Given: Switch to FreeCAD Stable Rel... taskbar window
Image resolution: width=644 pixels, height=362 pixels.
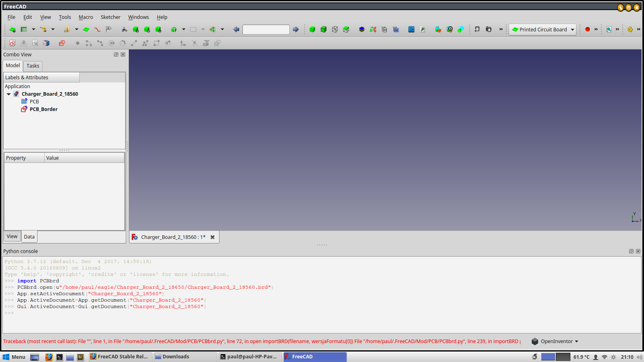Looking at the screenshot, I should point(120,357).
